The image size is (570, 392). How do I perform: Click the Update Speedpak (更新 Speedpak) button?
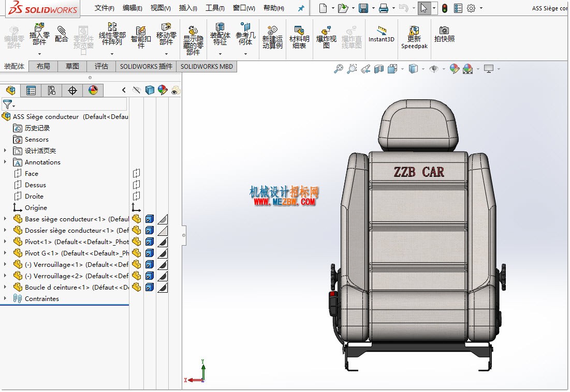click(x=414, y=37)
